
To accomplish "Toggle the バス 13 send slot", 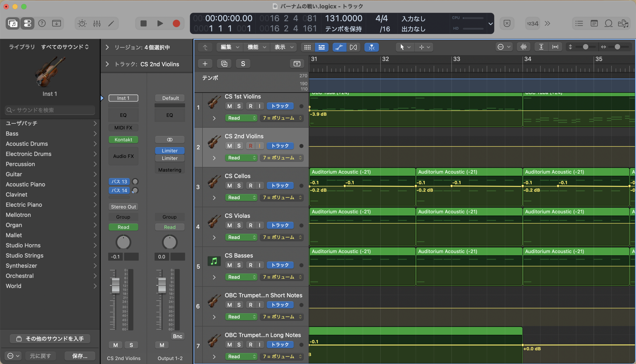I will (x=119, y=181).
